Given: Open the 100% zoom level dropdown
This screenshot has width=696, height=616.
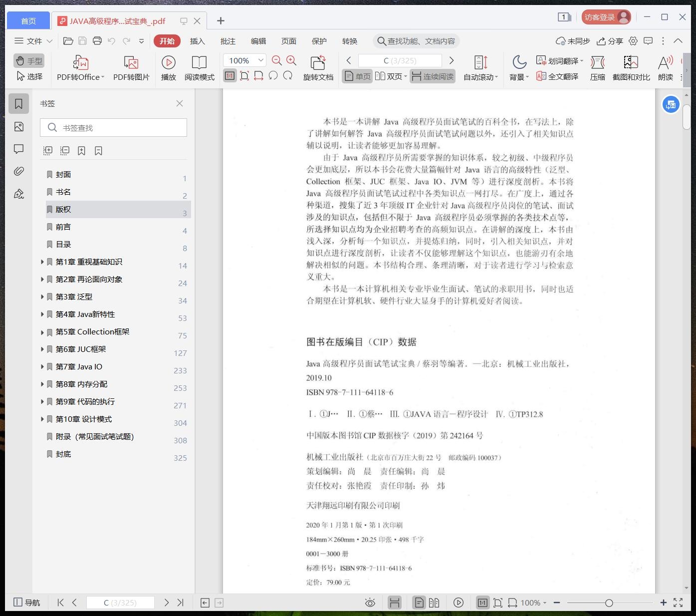Looking at the screenshot, I should (244, 60).
